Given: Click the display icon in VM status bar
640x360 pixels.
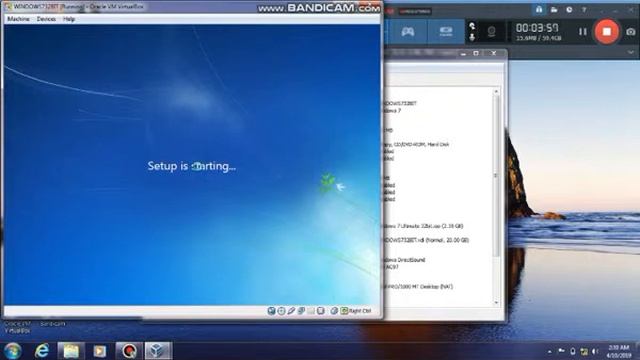Looking at the screenshot, I should click(x=320, y=311).
